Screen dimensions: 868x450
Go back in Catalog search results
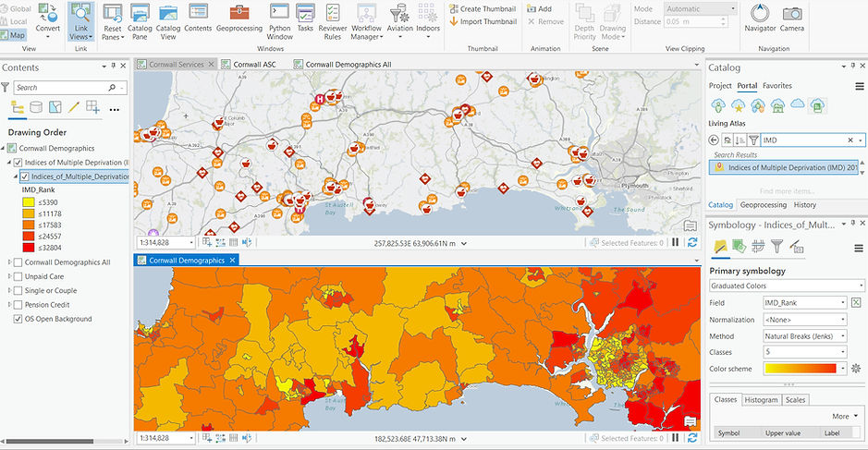tap(715, 140)
